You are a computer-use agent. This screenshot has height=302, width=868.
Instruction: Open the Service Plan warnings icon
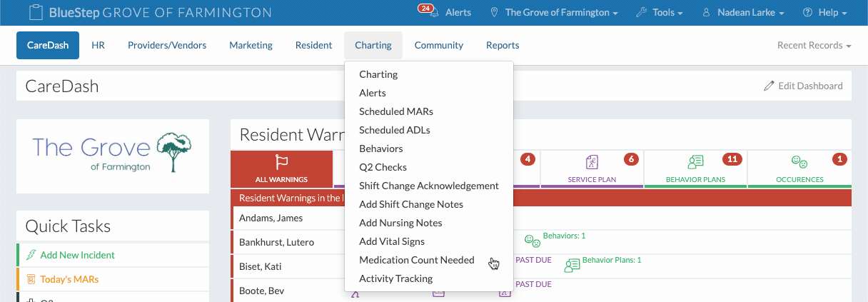click(592, 162)
